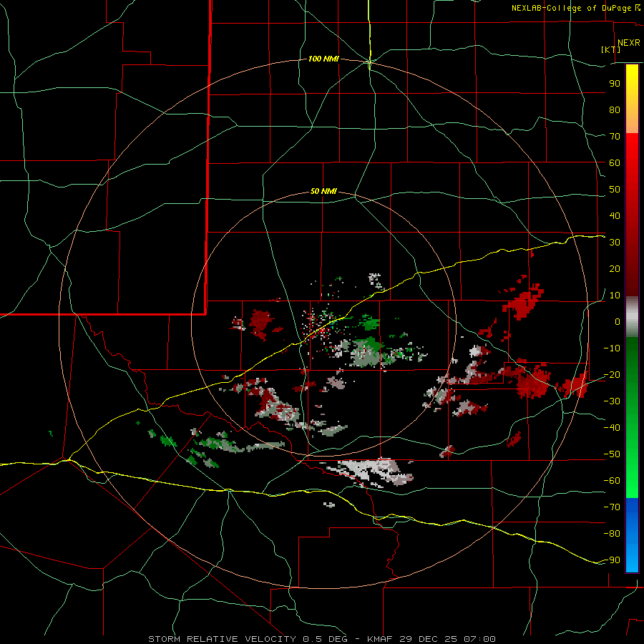The height and width of the screenshot is (644, 644).
Task: Click the positive 70 scale value
Action: tap(615, 137)
